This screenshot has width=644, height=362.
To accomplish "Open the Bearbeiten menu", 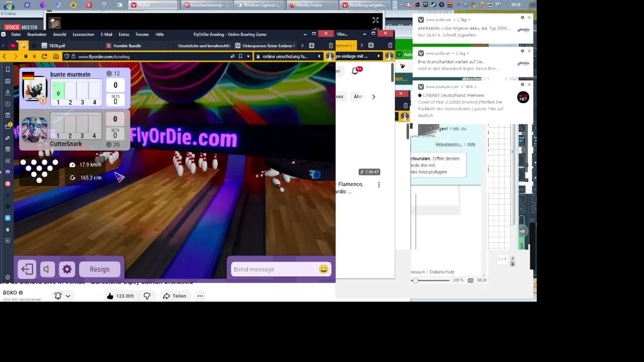I will 37,34.
